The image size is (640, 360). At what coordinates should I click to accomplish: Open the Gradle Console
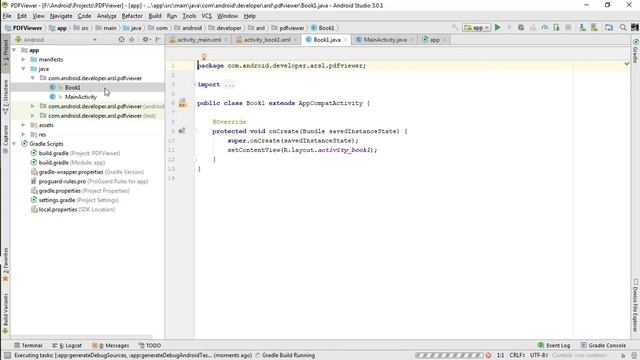coord(603,345)
